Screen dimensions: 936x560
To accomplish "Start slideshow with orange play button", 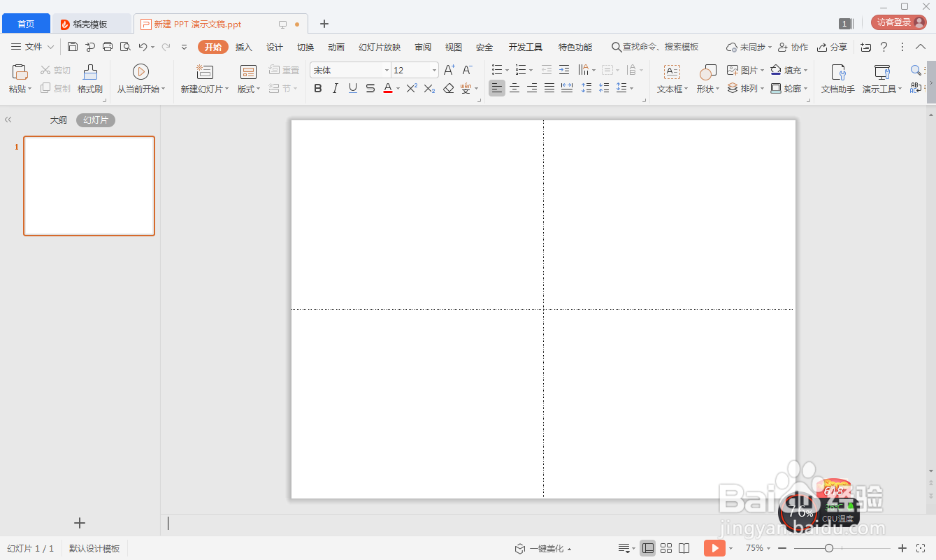I will pos(714,548).
